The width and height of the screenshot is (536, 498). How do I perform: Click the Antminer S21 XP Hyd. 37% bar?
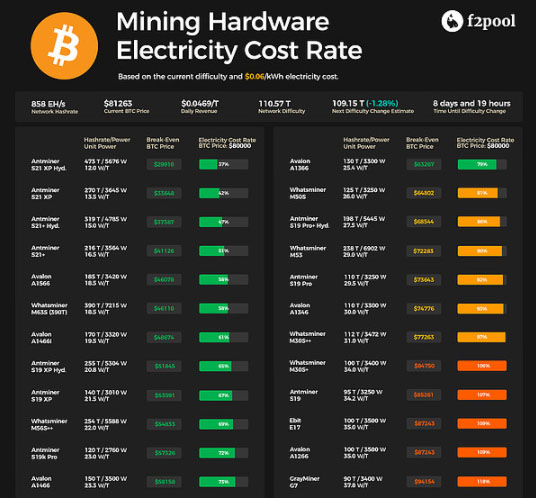click(224, 164)
